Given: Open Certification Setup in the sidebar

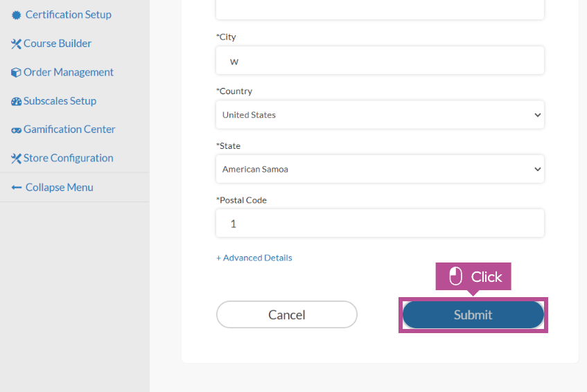Looking at the screenshot, I should point(69,15).
